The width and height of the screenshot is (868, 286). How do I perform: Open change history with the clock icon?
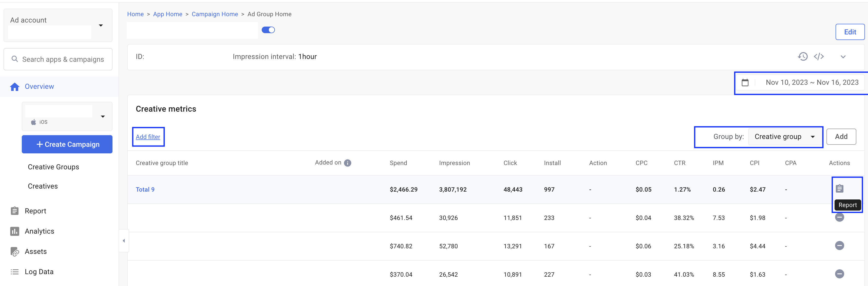click(803, 56)
